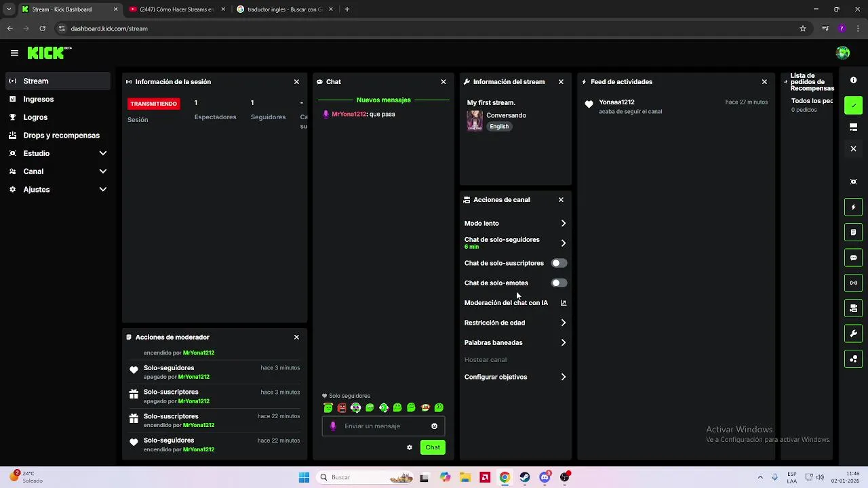
Task: Click the TRANSMITIENDO live badge
Action: pos(154,104)
